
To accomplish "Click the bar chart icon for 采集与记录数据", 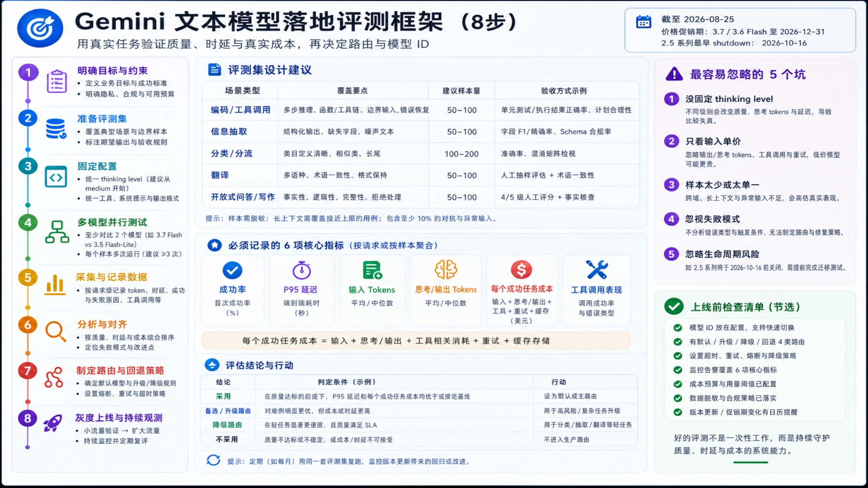I will tap(55, 285).
